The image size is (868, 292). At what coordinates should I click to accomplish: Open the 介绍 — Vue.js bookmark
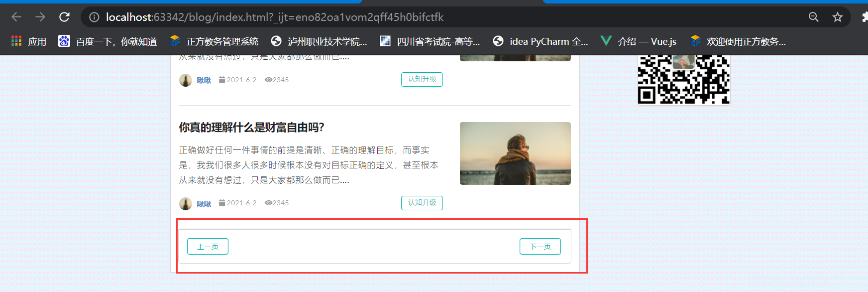(639, 41)
